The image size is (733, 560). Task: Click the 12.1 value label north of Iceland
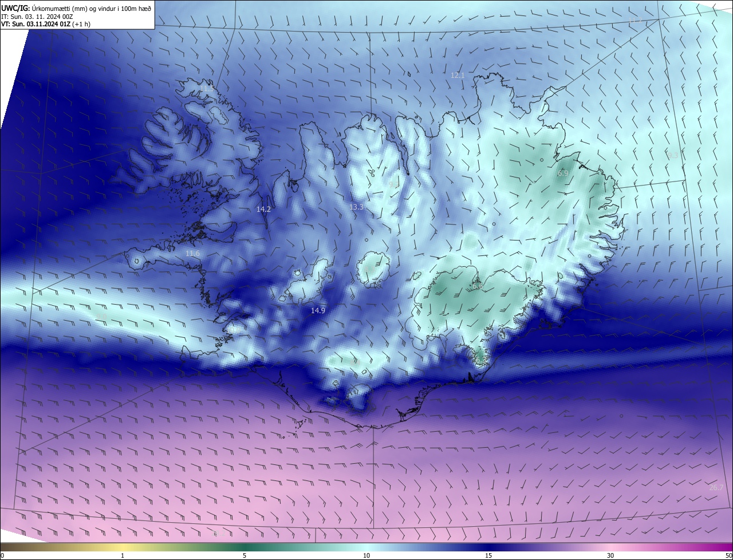[x=458, y=76]
